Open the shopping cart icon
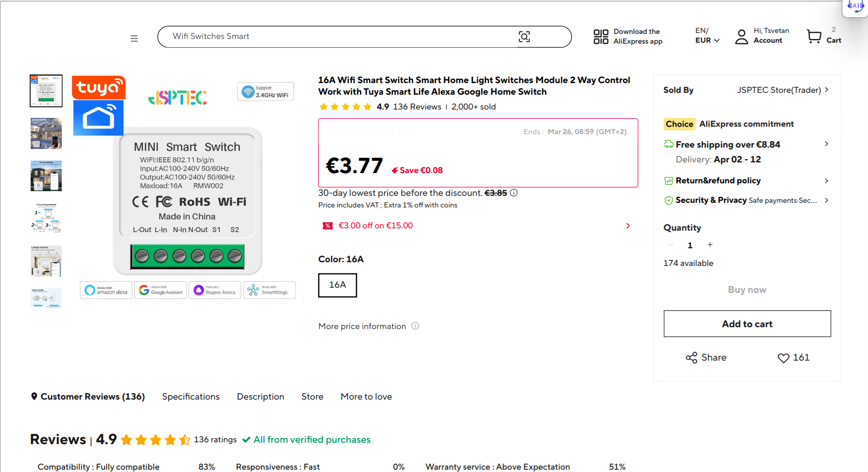The image size is (868, 472). 814,36
